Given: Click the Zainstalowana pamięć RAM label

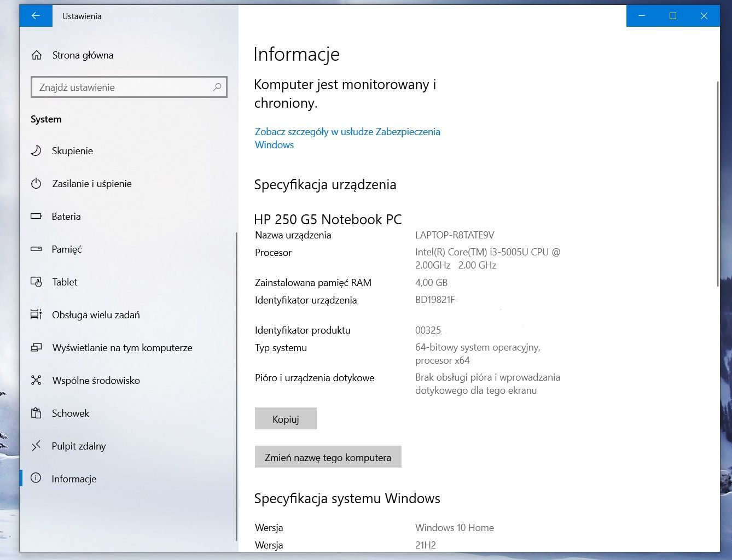Looking at the screenshot, I should click(313, 283).
